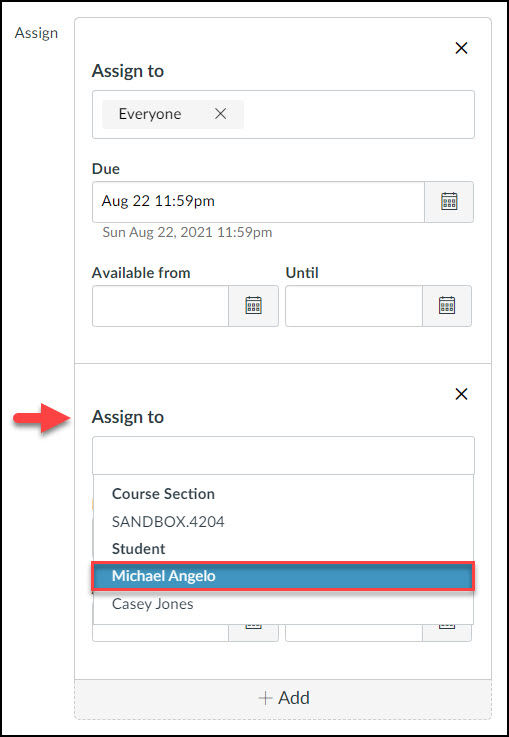Select Michael Angelo from the student list
Viewport: 509px width, 737px height.
283,576
